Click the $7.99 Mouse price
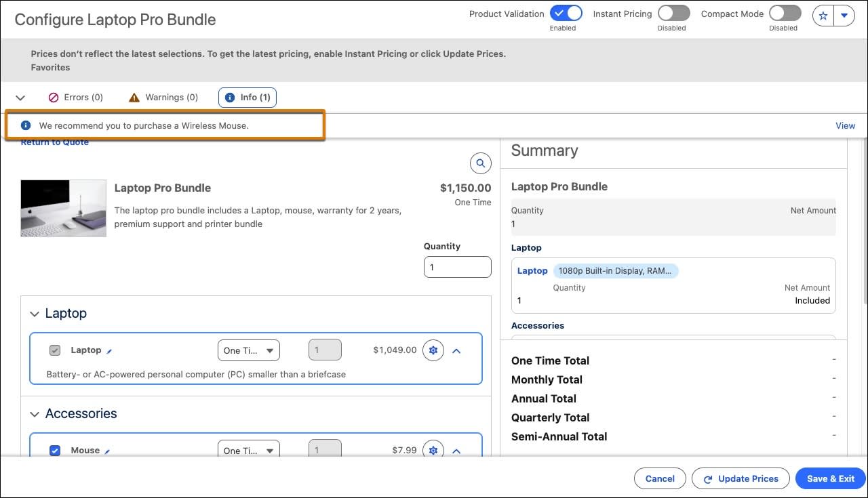868x498 pixels. tap(405, 450)
